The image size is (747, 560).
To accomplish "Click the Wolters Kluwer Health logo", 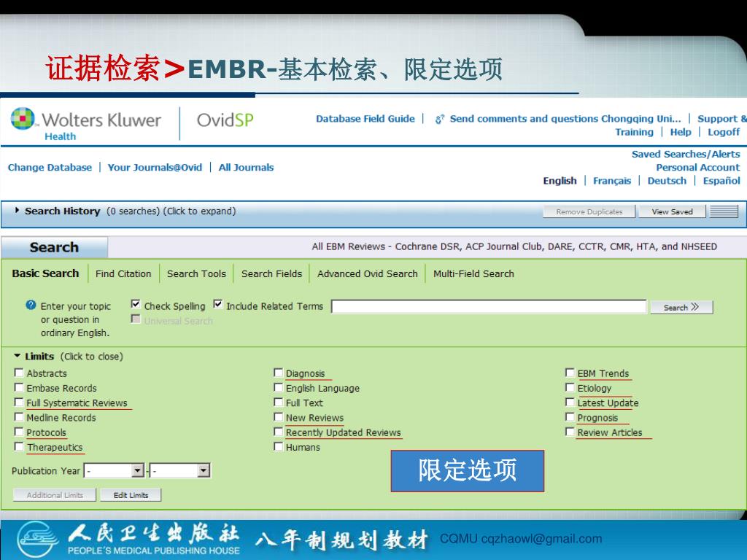I will point(86,124).
